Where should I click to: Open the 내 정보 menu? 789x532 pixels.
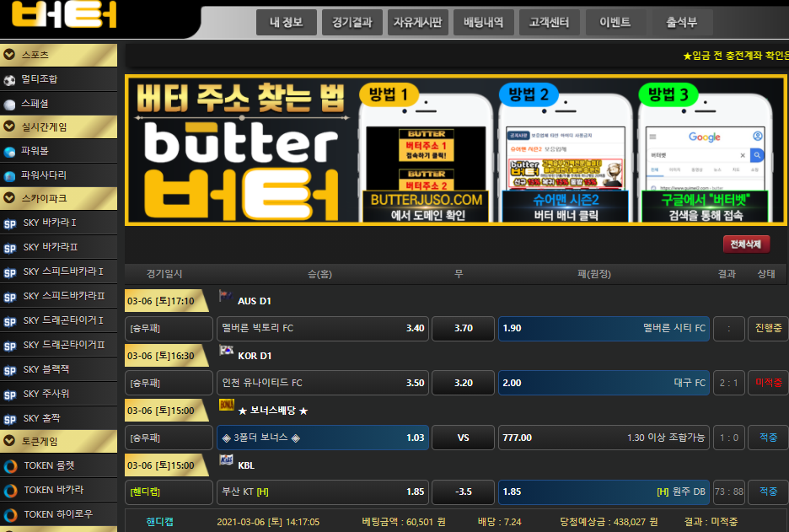pos(286,23)
